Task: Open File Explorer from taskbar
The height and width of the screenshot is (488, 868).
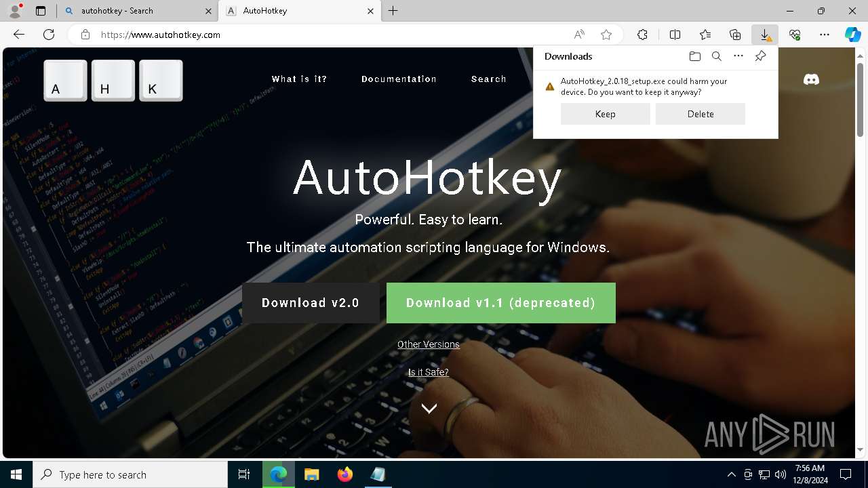Action: pyautogui.click(x=311, y=474)
